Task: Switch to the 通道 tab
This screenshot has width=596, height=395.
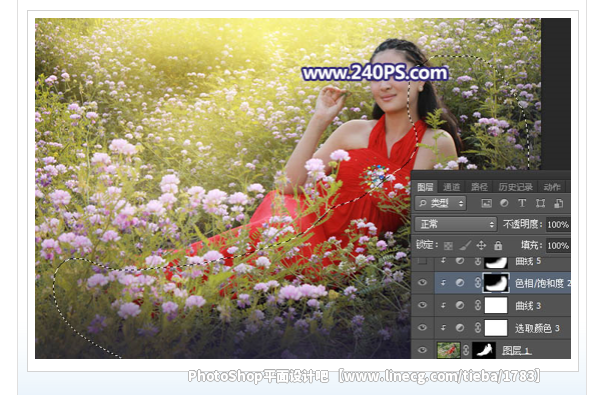Action: [452, 187]
